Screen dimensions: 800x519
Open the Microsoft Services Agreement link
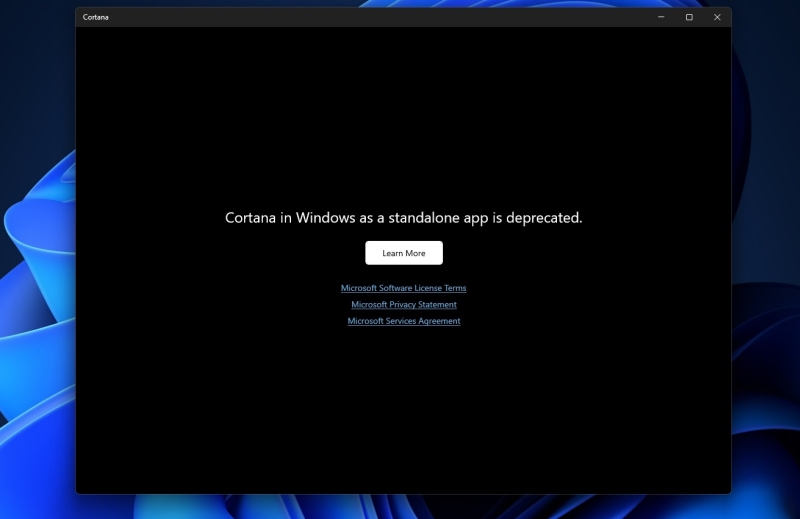[403, 321]
